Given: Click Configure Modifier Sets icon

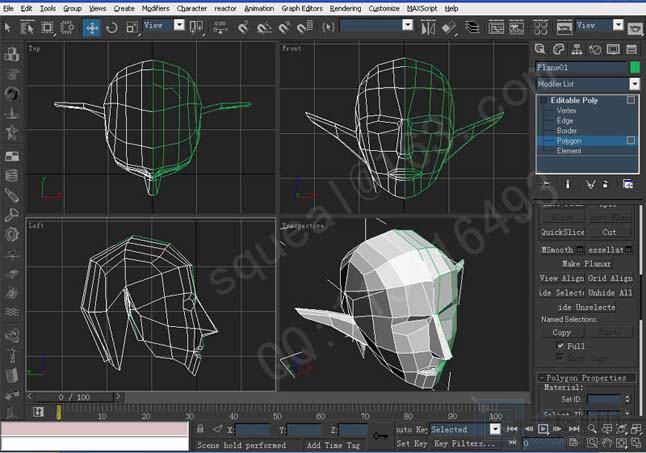Looking at the screenshot, I should tap(628, 184).
